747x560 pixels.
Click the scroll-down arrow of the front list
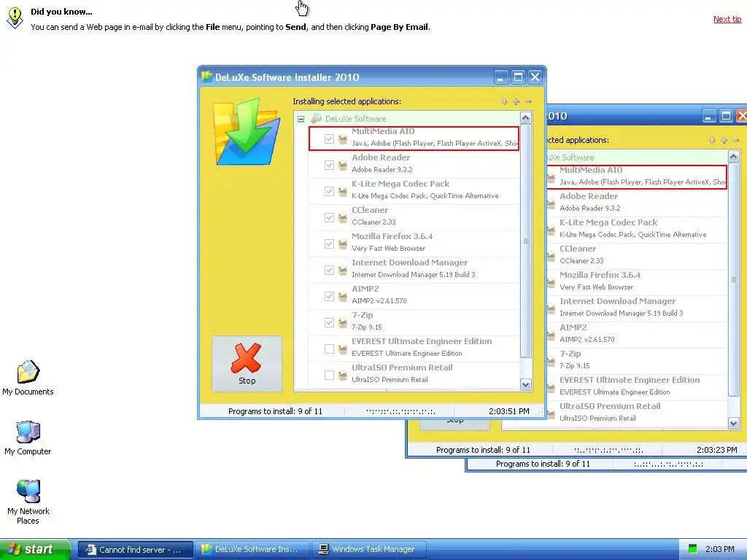coord(526,385)
